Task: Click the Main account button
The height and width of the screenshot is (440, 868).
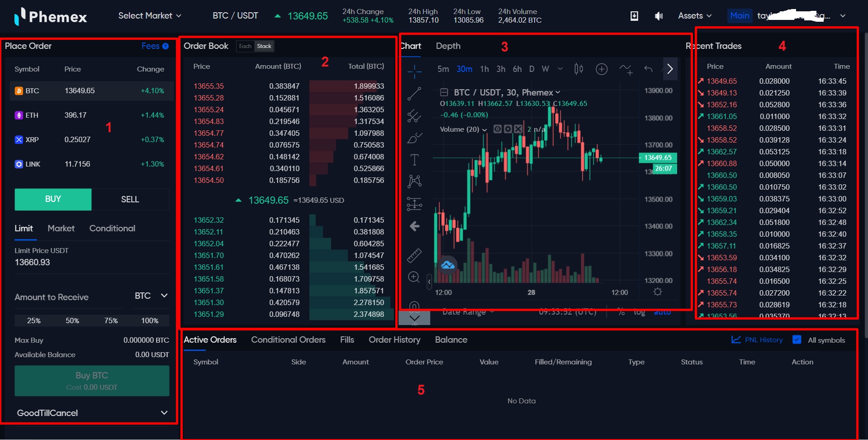Action: coord(740,16)
